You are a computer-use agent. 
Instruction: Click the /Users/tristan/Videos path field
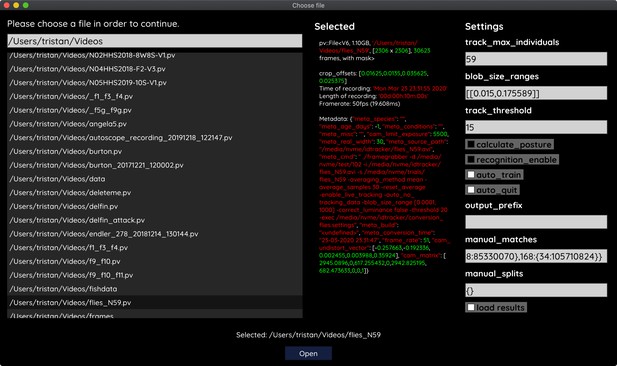155,41
